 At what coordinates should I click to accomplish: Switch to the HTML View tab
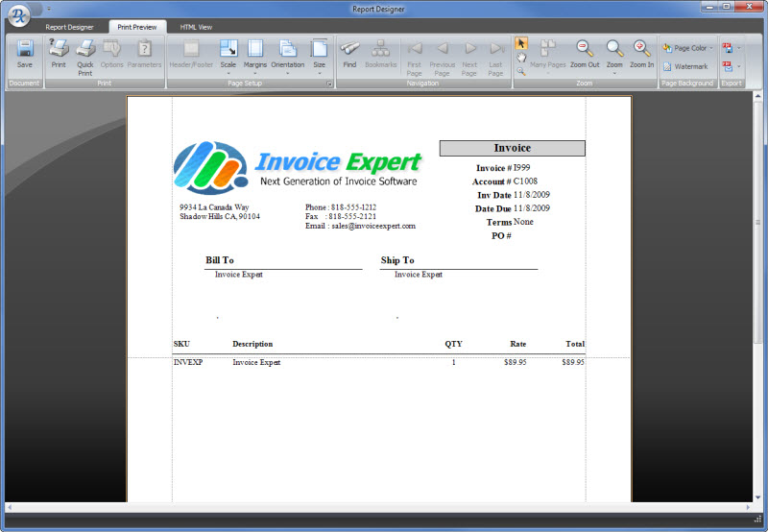click(x=196, y=27)
